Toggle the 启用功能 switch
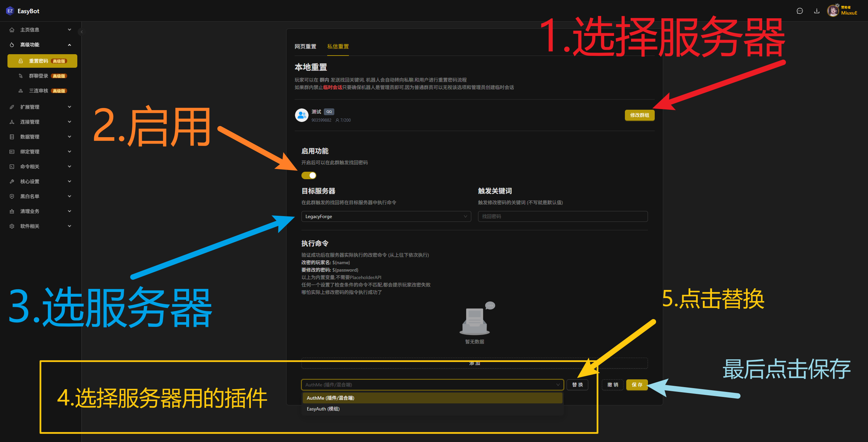The height and width of the screenshot is (442, 868). 309,175
